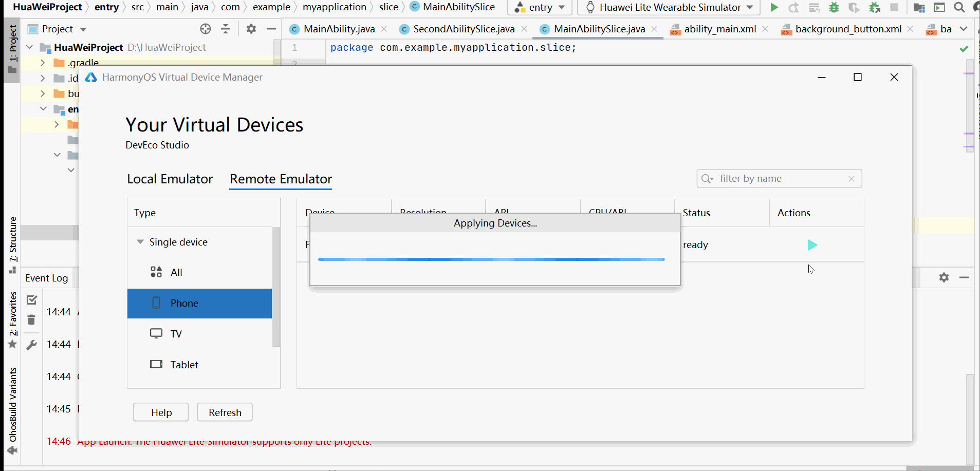The image size is (980, 471).
Task: Switch to the MainAbility.java tab
Action: click(339, 29)
